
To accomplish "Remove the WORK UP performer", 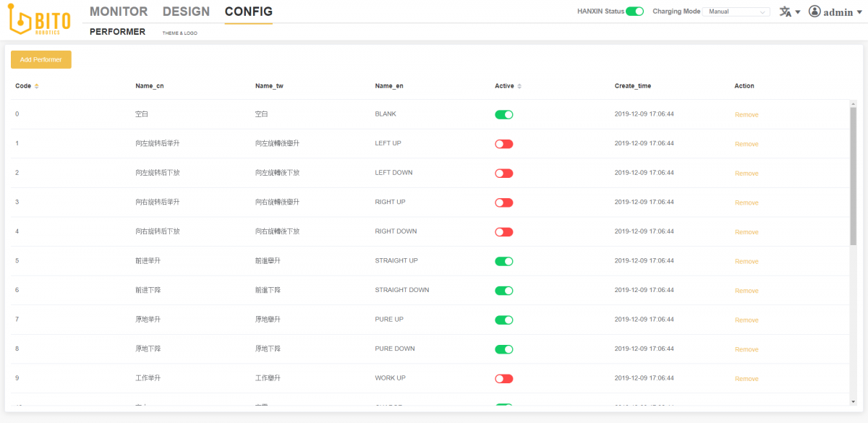I will pos(746,379).
